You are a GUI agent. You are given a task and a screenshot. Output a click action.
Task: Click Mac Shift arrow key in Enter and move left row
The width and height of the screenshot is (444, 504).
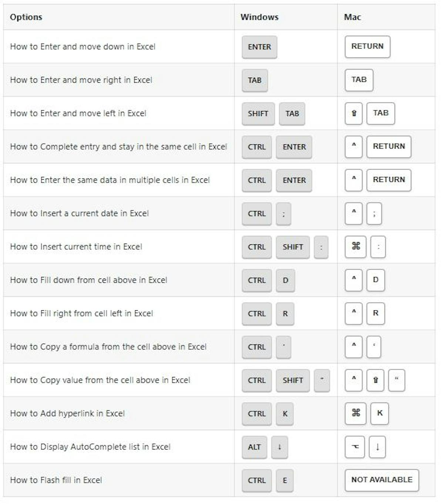point(354,113)
